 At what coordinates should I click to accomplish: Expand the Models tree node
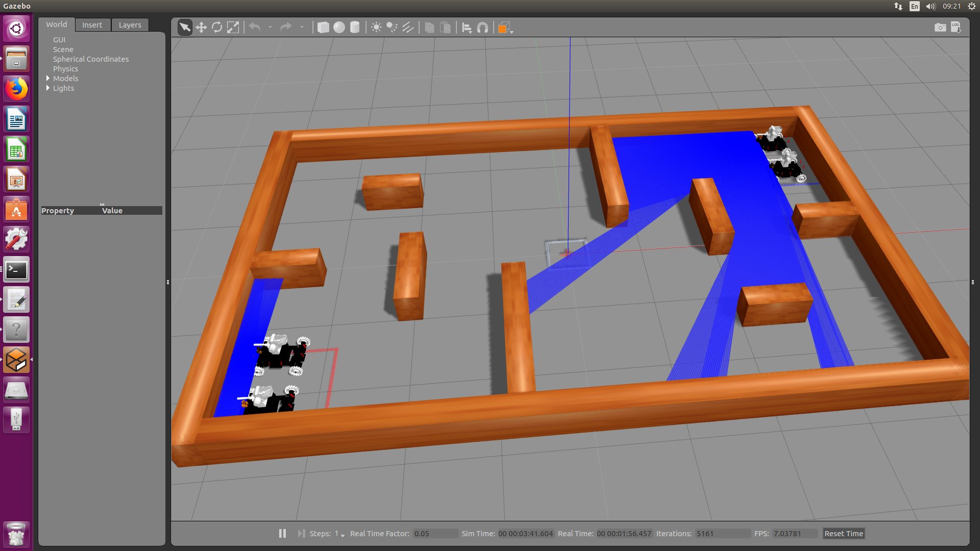pos(48,78)
